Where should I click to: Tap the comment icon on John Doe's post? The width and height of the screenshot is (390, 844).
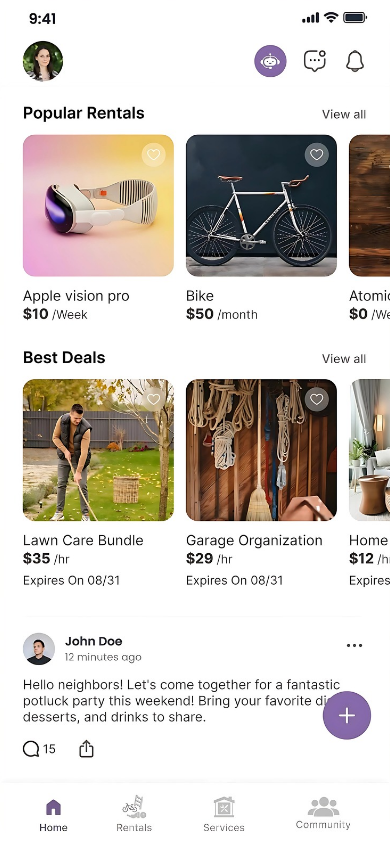click(x=31, y=749)
